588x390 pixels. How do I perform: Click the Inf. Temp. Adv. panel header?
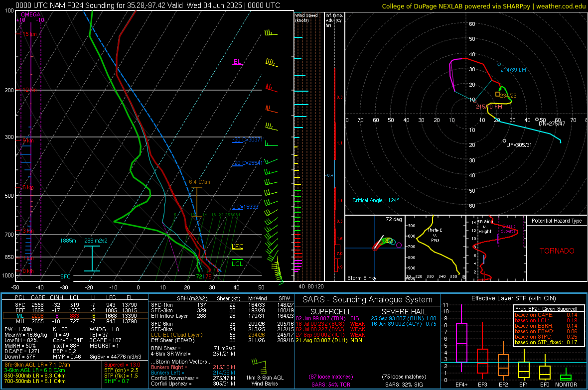(334, 20)
